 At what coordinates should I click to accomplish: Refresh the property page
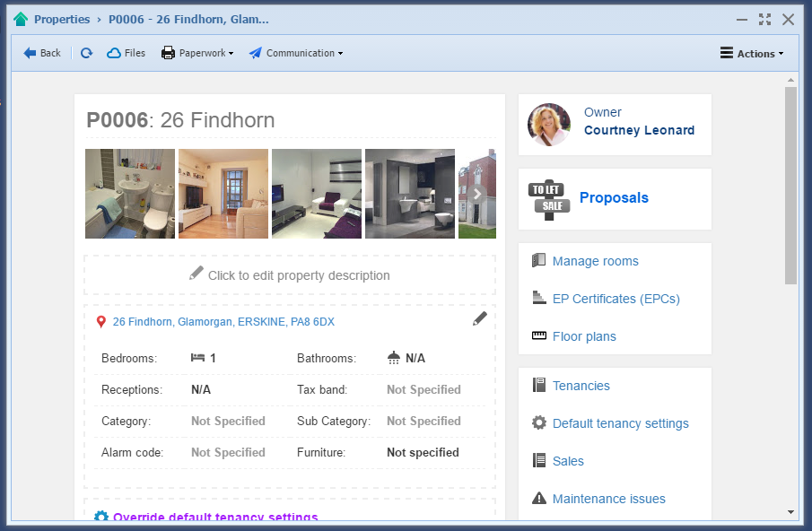coord(86,53)
